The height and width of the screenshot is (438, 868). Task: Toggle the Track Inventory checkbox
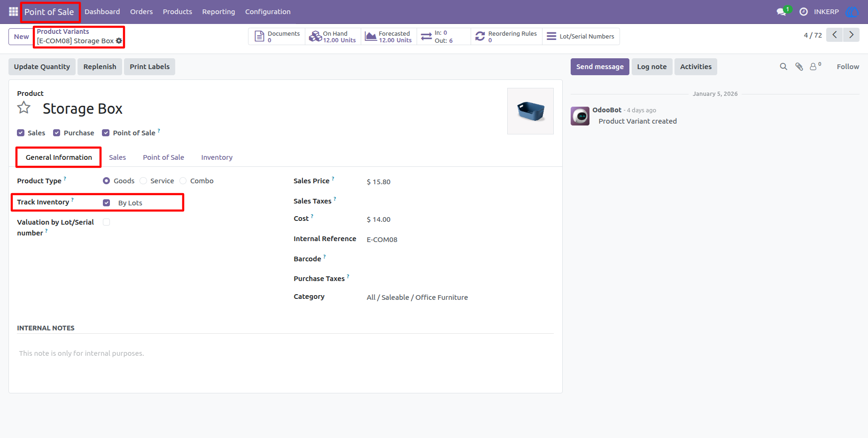(107, 203)
